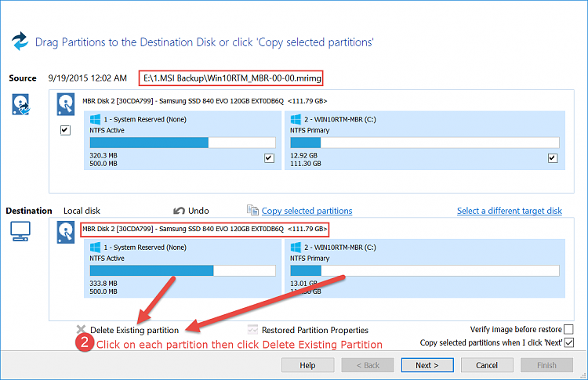
Task: Click the Undo label
Action: (x=198, y=211)
